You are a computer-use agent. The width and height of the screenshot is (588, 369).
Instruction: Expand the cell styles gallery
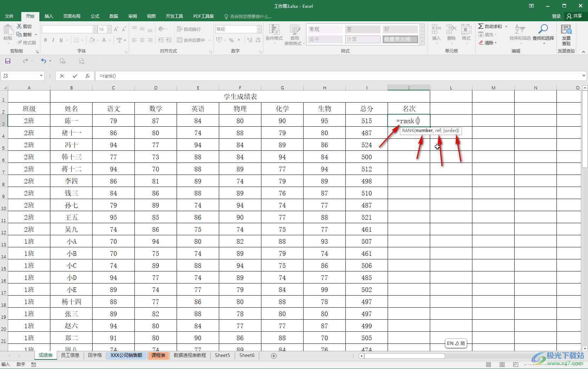pyautogui.click(x=422, y=42)
